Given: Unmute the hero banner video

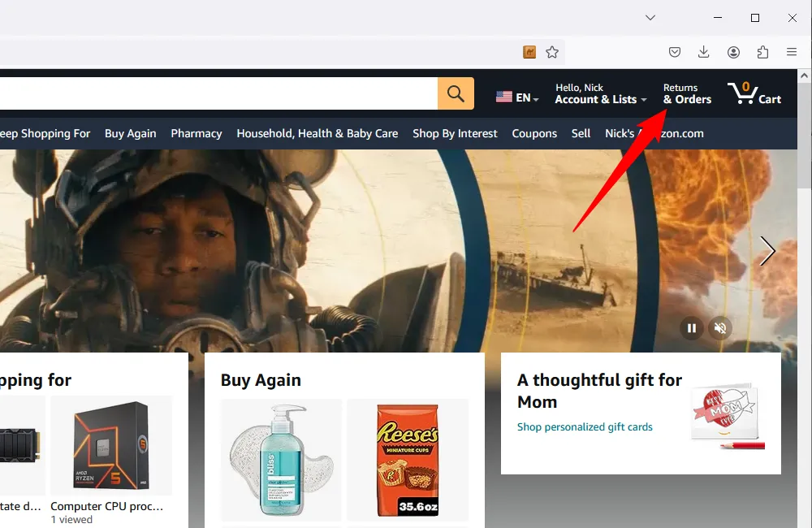Looking at the screenshot, I should pyautogui.click(x=720, y=328).
